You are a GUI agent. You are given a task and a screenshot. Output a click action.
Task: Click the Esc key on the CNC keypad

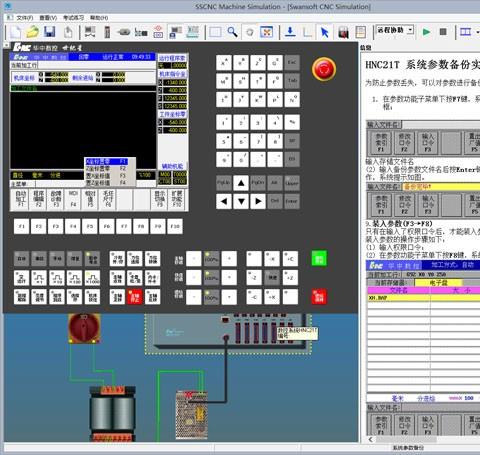coord(292,63)
